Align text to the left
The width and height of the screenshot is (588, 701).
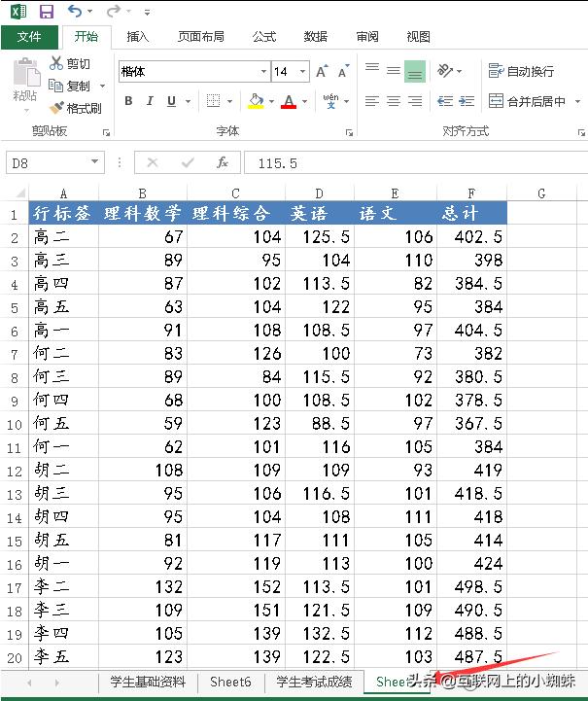pyautogui.click(x=371, y=101)
